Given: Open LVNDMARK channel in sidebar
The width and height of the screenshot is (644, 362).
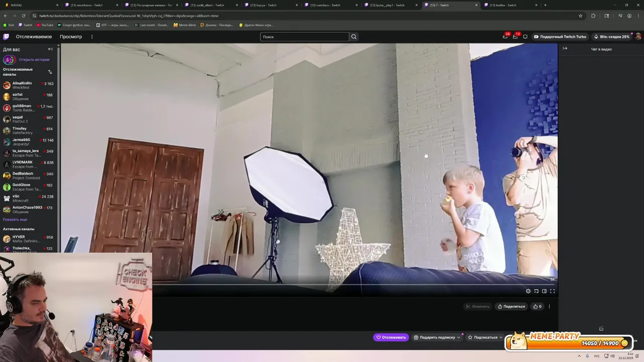Looking at the screenshot, I should 29,164.
